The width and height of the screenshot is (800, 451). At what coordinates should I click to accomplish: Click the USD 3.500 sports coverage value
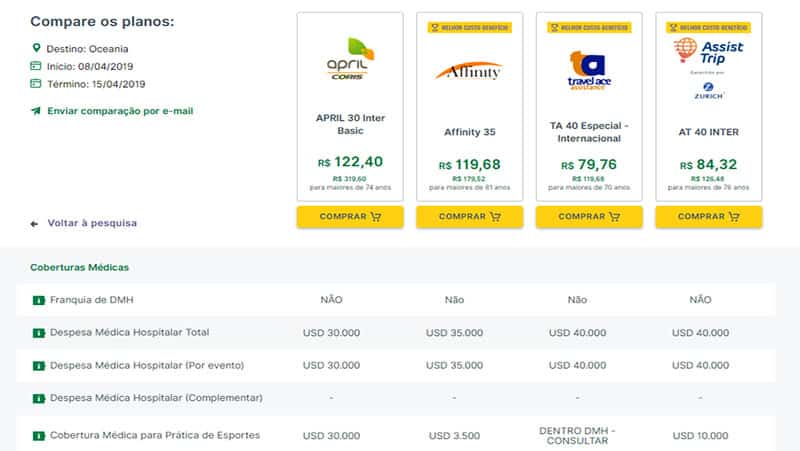click(454, 436)
